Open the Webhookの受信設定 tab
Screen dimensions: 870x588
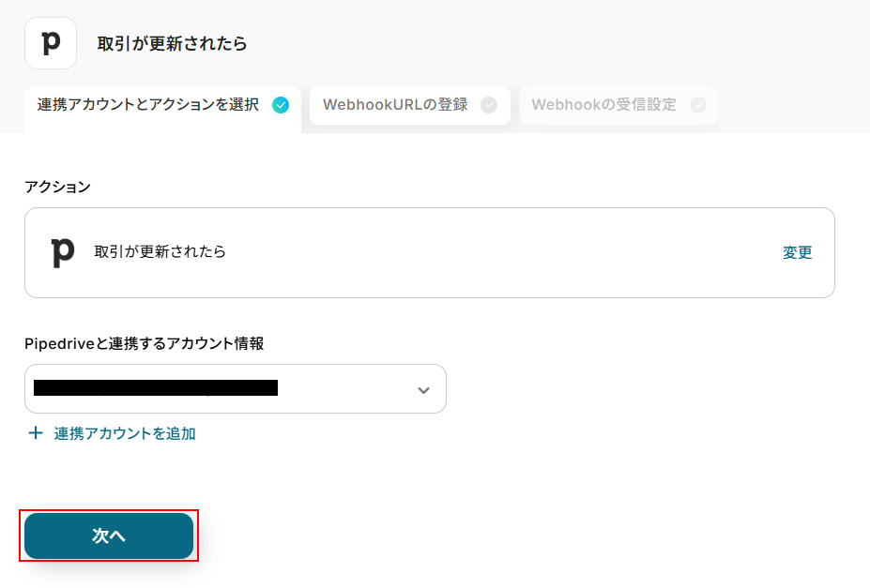[603, 105]
